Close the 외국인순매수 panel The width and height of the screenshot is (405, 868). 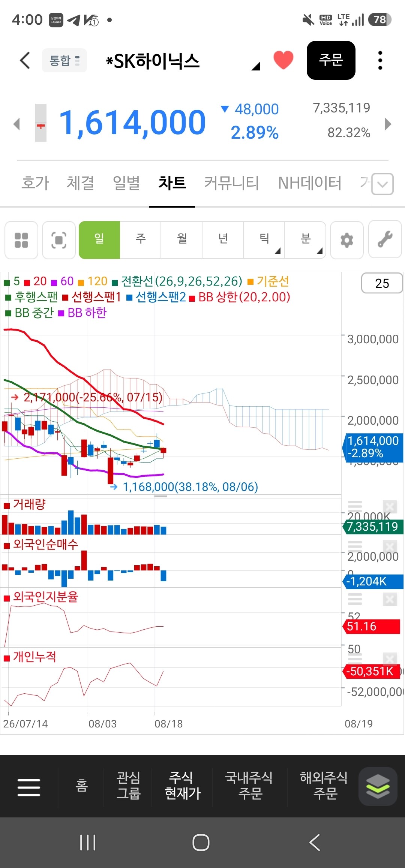click(390, 547)
